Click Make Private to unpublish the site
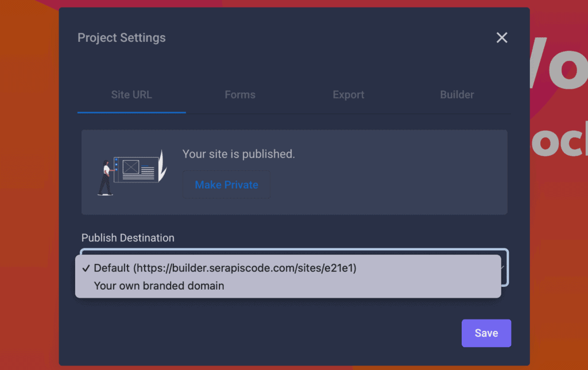Image resolution: width=588 pixels, height=370 pixels. click(x=226, y=184)
